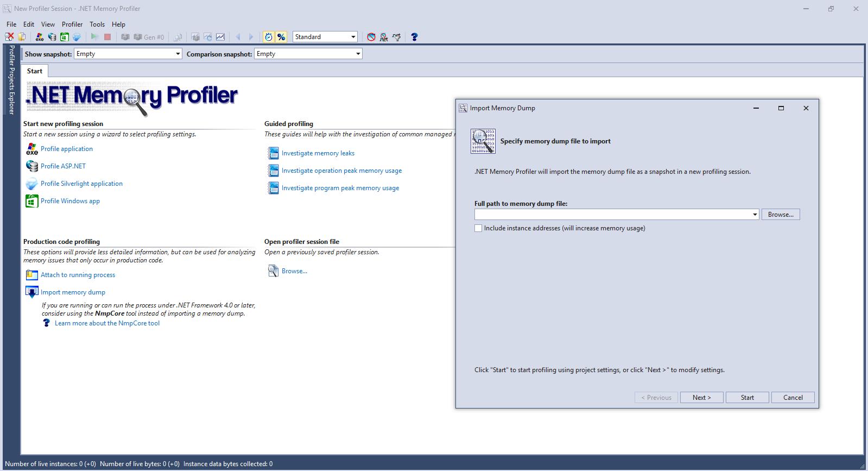Image resolution: width=868 pixels, height=471 pixels.
Task: Toggle the clock real-time toolbar button
Action: (268, 37)
